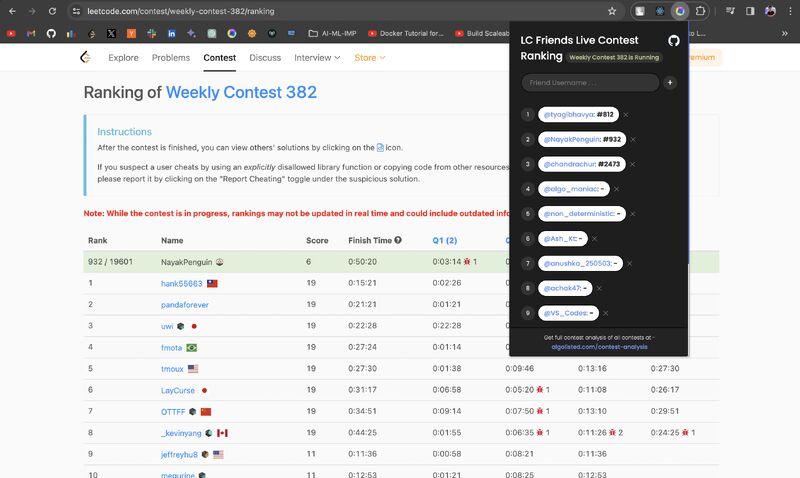This screenshot has width=800, height=478.
Task: Reload the page with the refresh icon
Action: pos(52,11)
